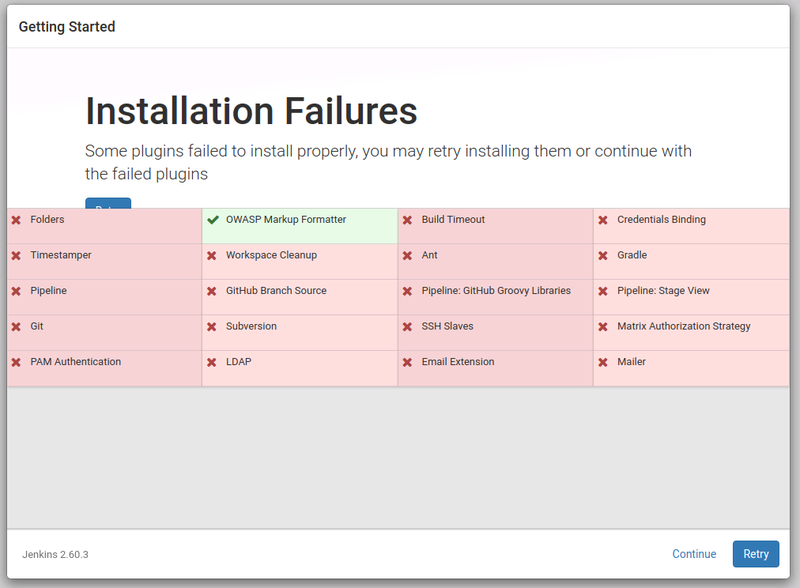Click the Timestamper plugin name
This screenshot has width=800, height=588.
tap(61, 255)
